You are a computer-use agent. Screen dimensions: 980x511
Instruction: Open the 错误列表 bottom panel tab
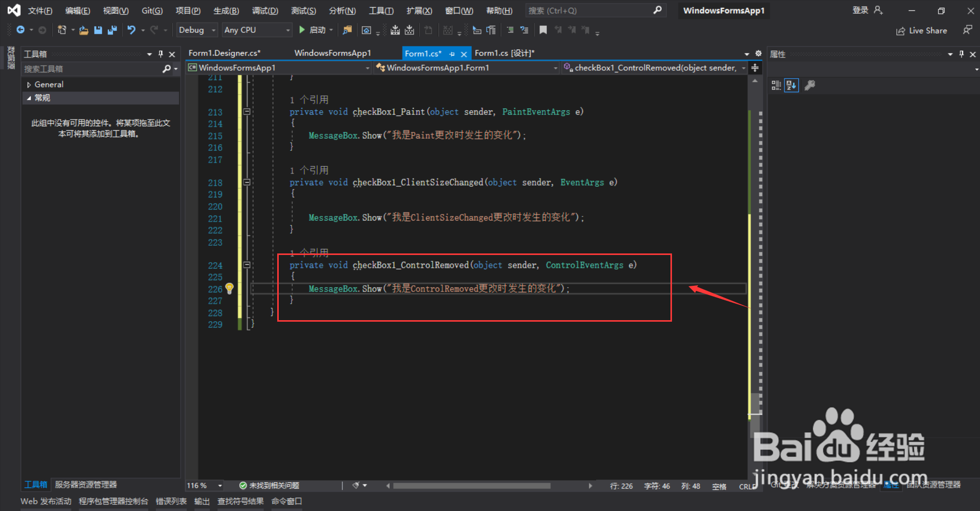point(171,501)
